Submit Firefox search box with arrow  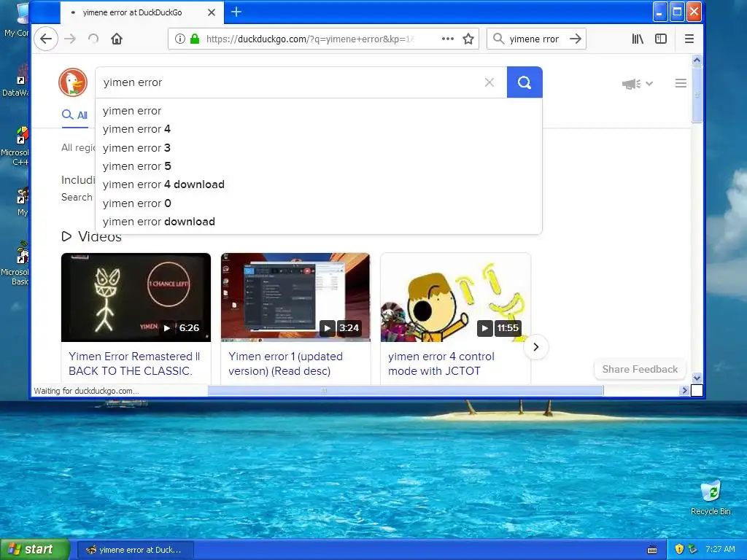(576, 39)
